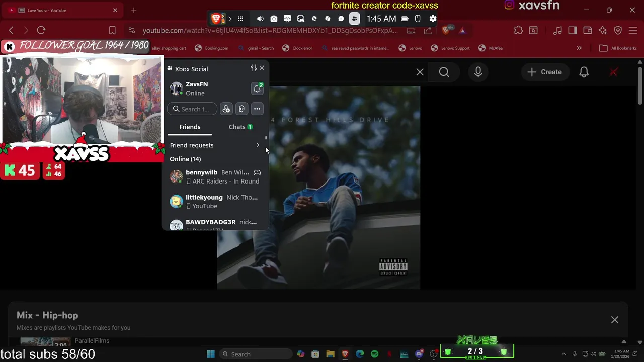Image resolution: width=644 pixels, height=362 pixels.
Task: Open the party headset icon in Xbox Social
Action: click(x=242, y=109)
